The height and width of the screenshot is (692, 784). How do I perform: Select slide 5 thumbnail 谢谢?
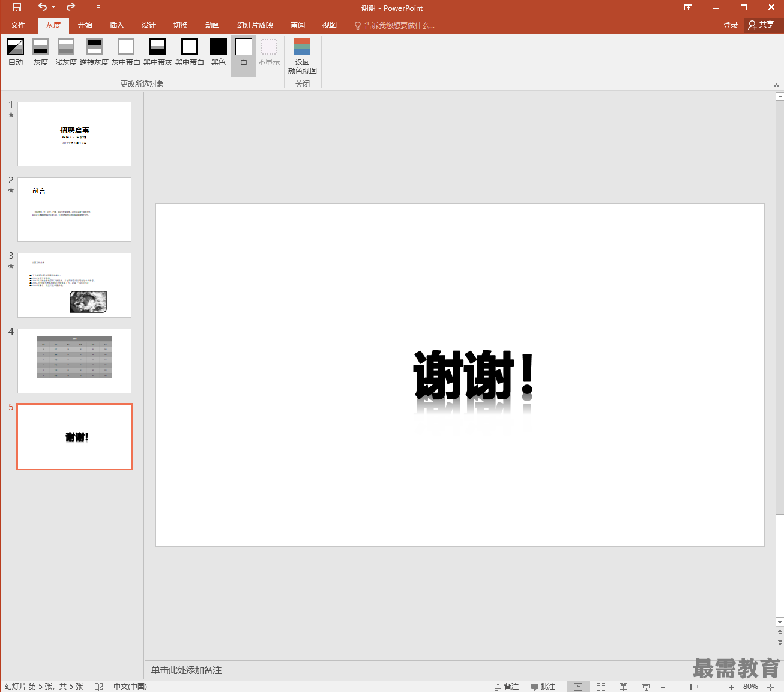pos(74,437)
